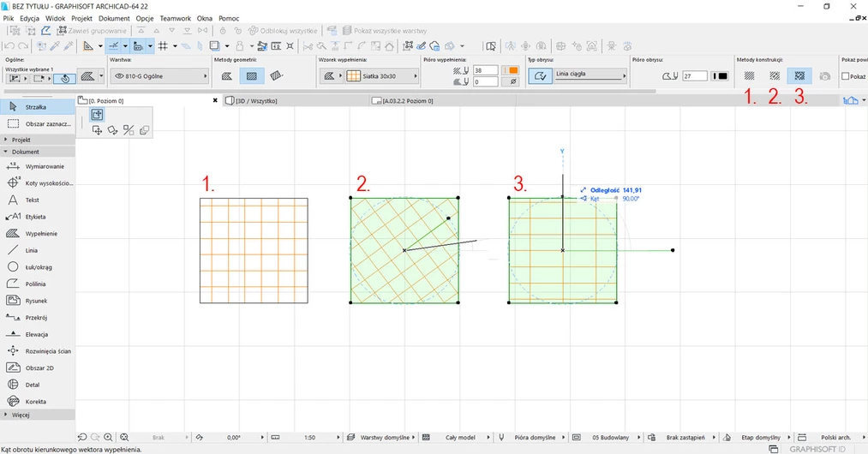Screen dimensions: 868x454
Task: Click the fit in window zoom icon
Action: point(124,438)
